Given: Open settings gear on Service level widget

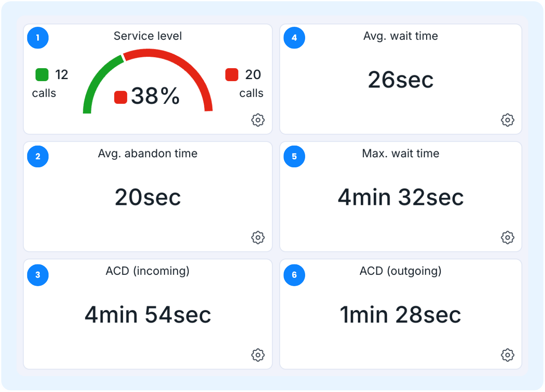Looking at the screenshot, I should pyautogui.click(x=258, y=120).
